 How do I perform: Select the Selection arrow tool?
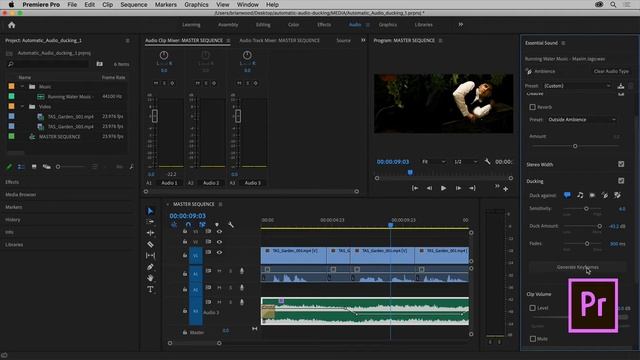click(x=150, y=211)
